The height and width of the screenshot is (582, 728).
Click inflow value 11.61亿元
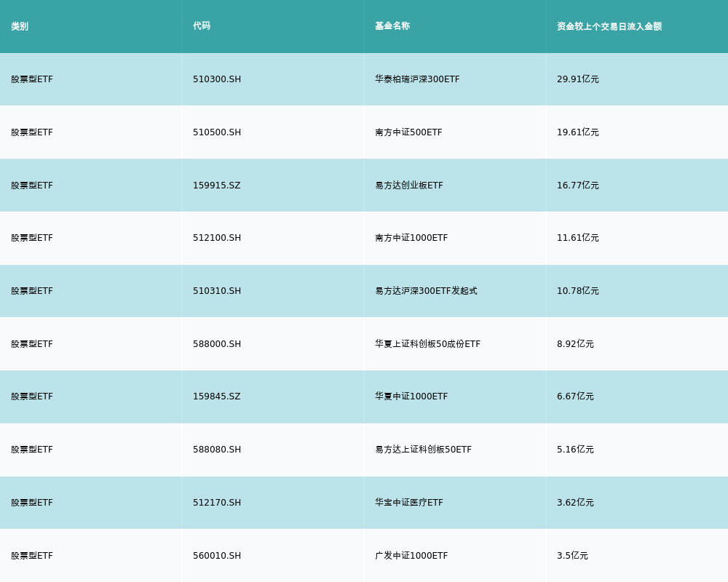[x=578, y=238]
